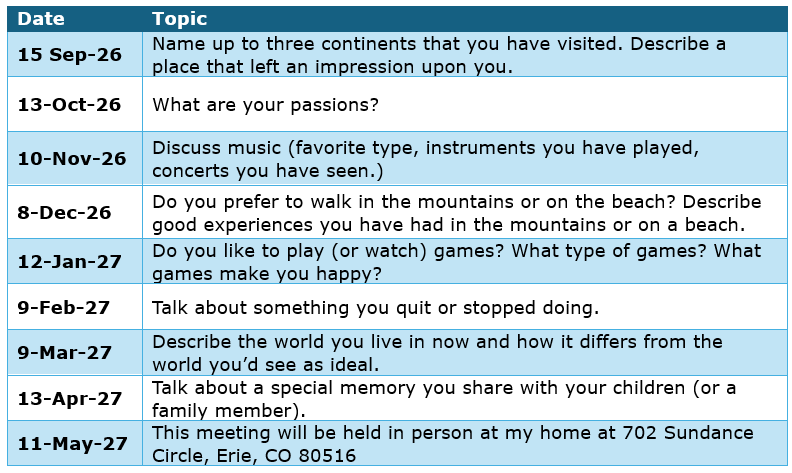Screen dimensions: 792x473
Task: Click the special memory with children cell
Action: point(465,398)
